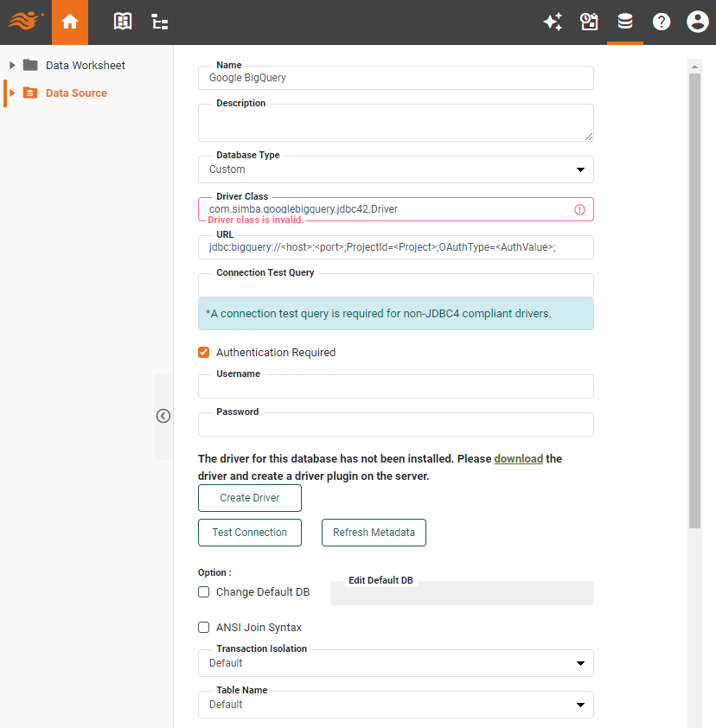This screenshot has height=728, width=716.
Task: Launch the AI sparkles assistant
Action: pyautogui.click(x=553, y=22)
